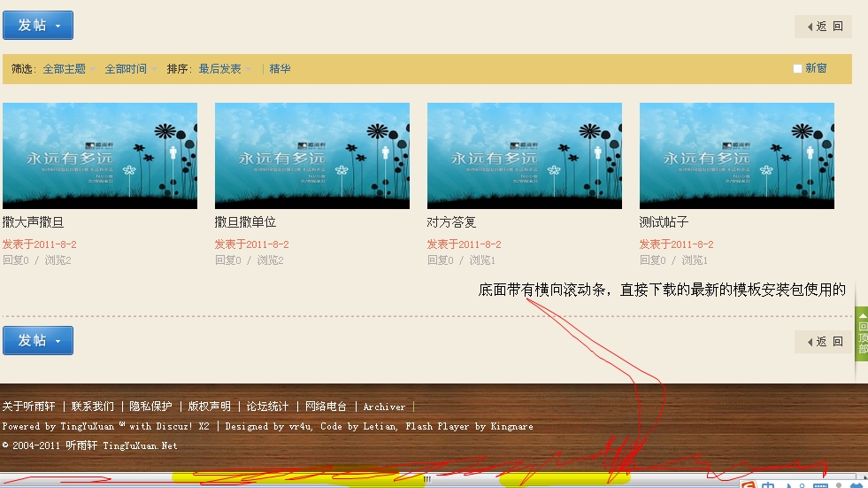The image size is (868, 488).
Task: Open the 版权声明 footer link
Action: (x=209, y=407)
